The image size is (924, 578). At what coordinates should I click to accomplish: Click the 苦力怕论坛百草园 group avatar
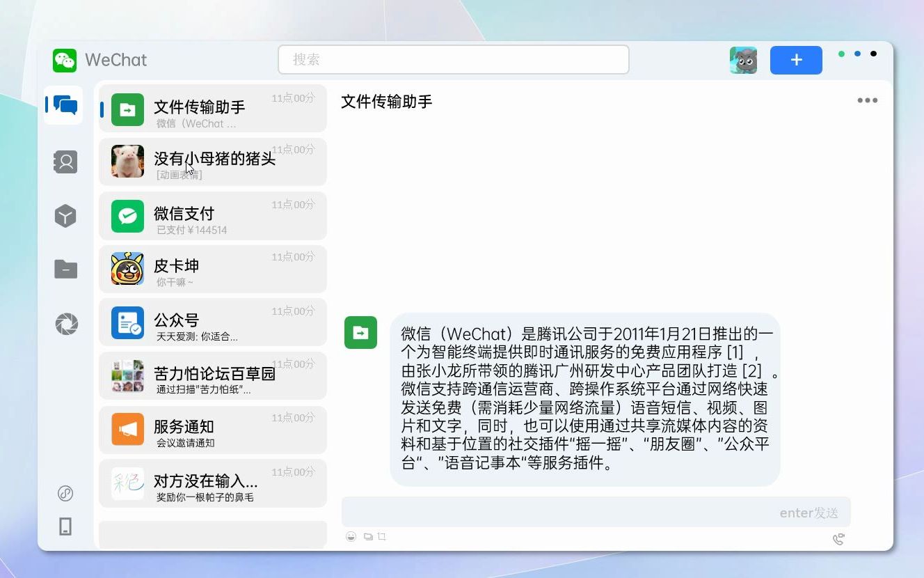click(127, 376)
